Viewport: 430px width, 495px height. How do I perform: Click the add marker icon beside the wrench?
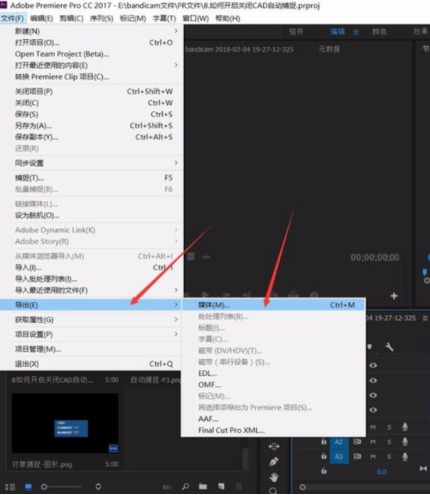click(370, 347)
